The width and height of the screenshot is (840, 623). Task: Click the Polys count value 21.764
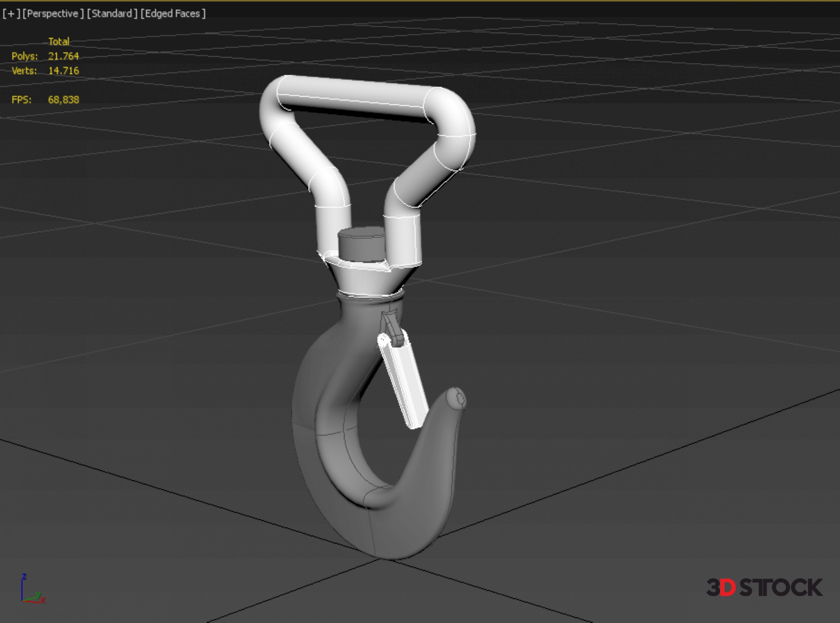[63, 56]
